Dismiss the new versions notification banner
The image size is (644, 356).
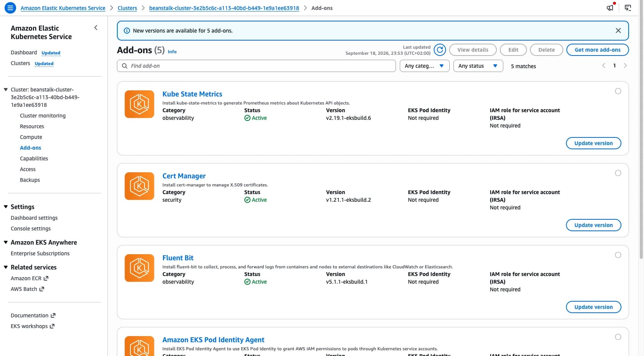pos(618,31)
